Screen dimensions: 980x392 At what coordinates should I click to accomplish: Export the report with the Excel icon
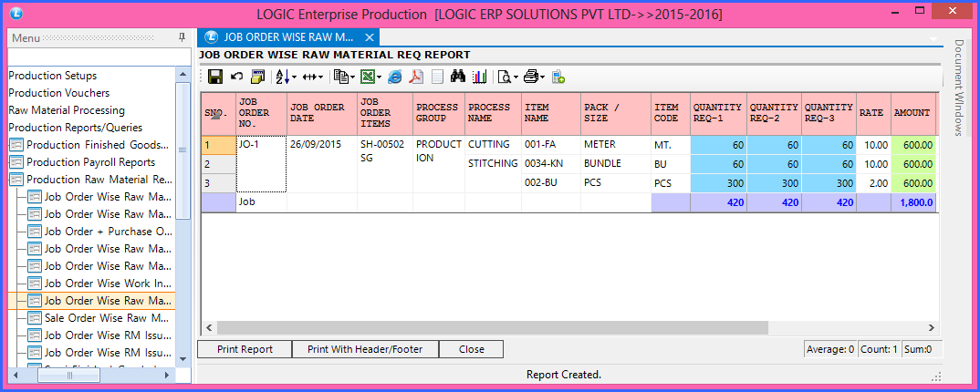(x=369, y=77)
